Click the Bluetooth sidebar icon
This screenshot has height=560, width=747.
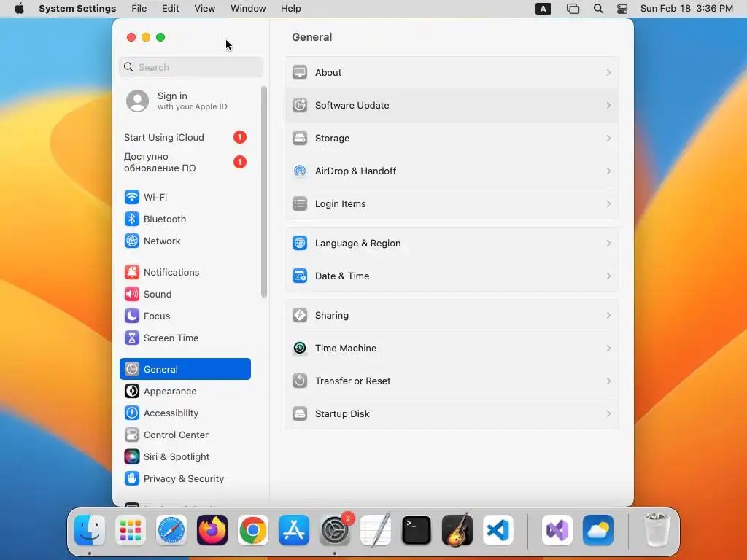[132, 219]
